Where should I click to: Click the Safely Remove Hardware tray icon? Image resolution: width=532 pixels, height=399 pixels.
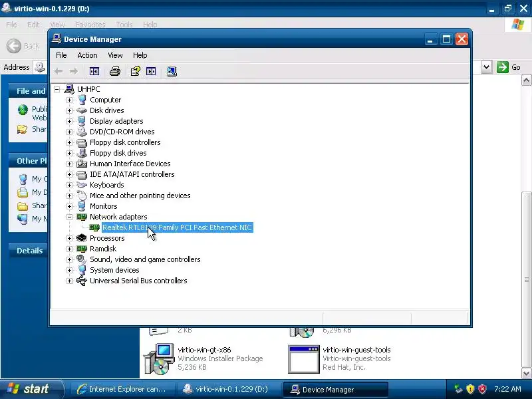pos(458,389)
